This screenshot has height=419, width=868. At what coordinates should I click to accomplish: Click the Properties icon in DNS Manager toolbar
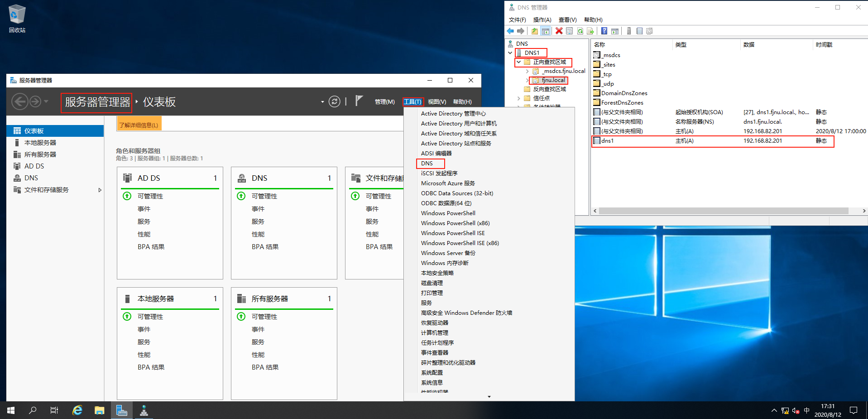coord(570,31)
